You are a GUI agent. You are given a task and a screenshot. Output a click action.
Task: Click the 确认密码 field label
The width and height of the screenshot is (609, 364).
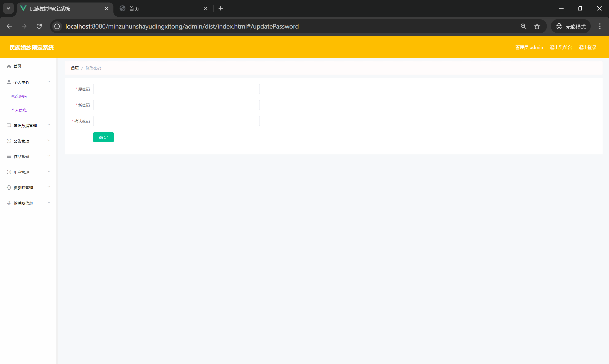[82, 121]
